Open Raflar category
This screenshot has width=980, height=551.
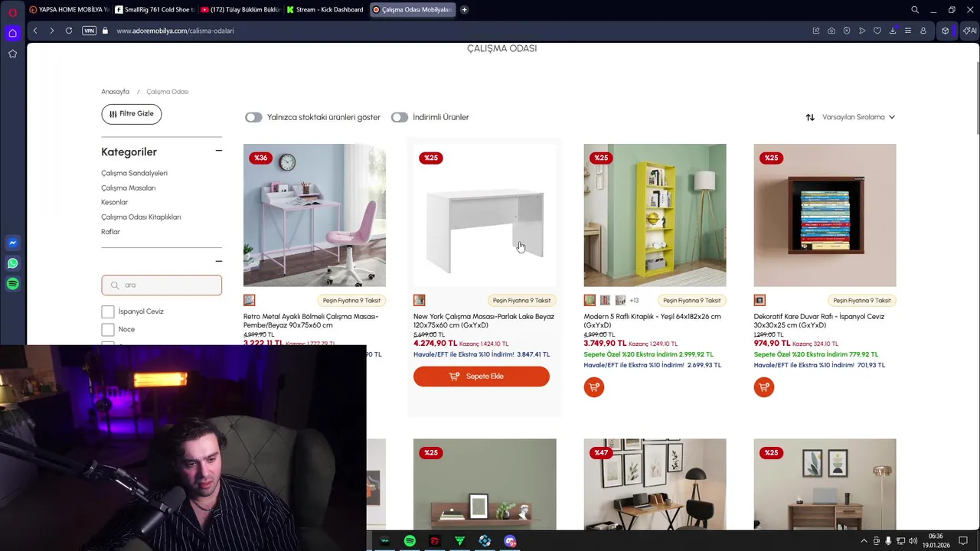[111, 231]
